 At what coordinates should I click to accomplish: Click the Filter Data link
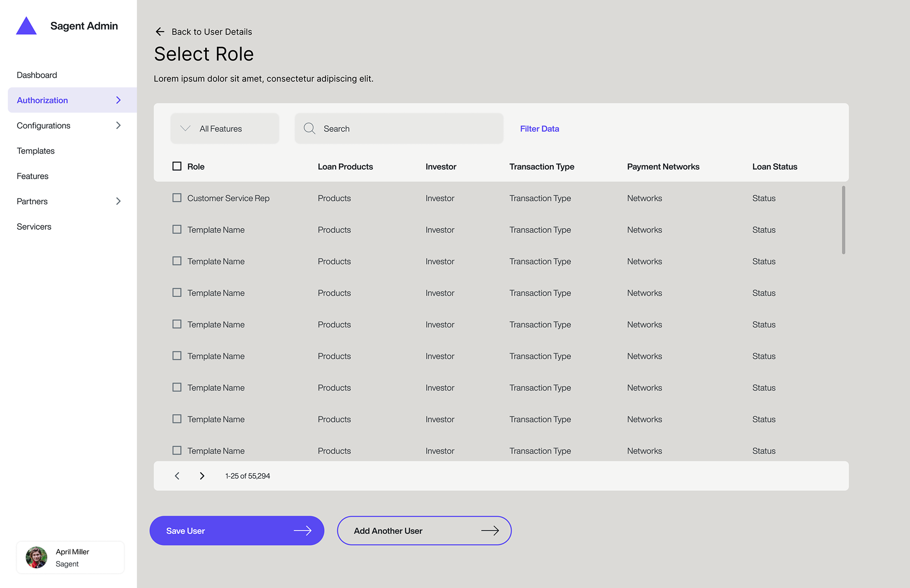(539, 128)
